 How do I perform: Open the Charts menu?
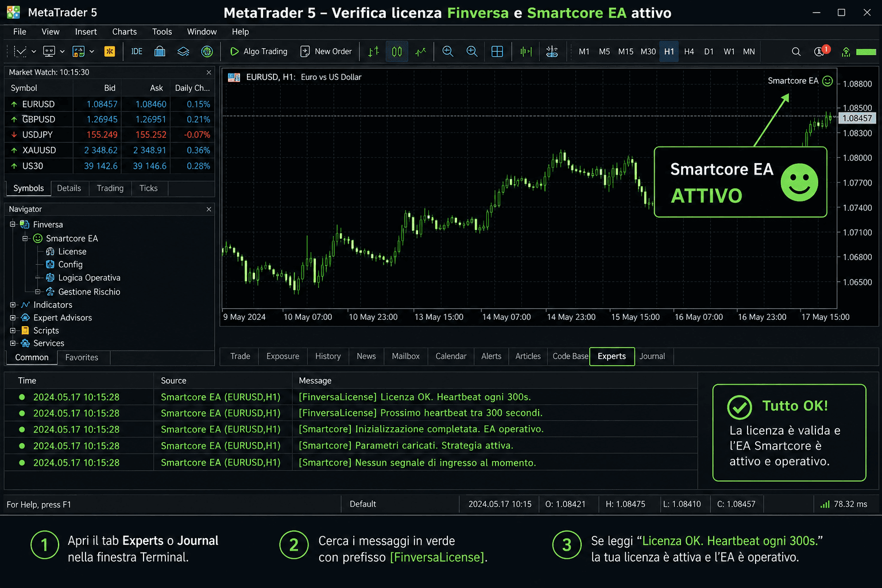(x=124, y=32)
